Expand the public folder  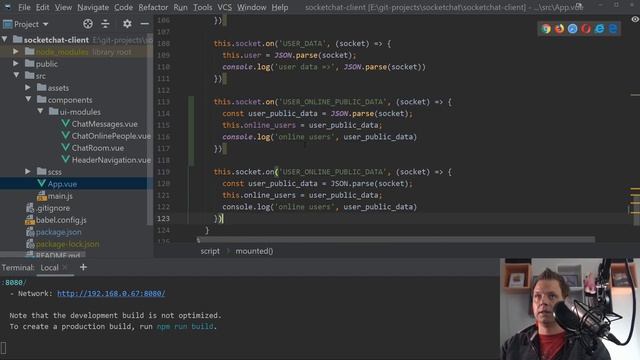click(x=16, y=64)
